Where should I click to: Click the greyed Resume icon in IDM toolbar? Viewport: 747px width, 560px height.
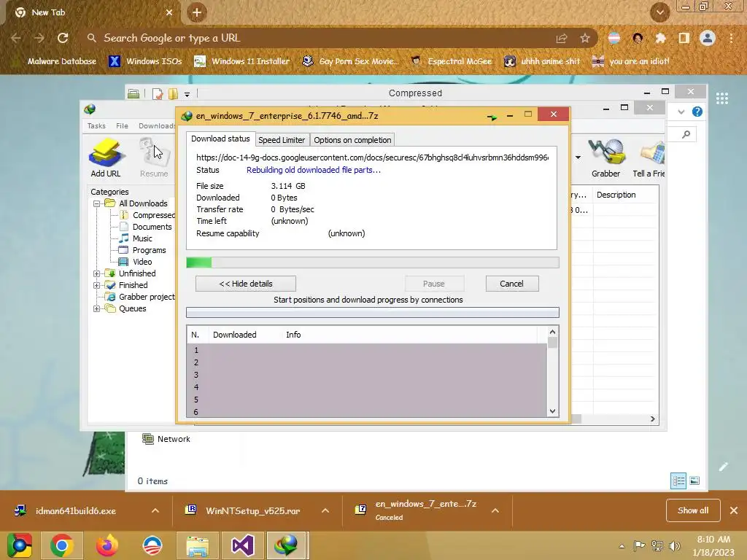(153, 157)
